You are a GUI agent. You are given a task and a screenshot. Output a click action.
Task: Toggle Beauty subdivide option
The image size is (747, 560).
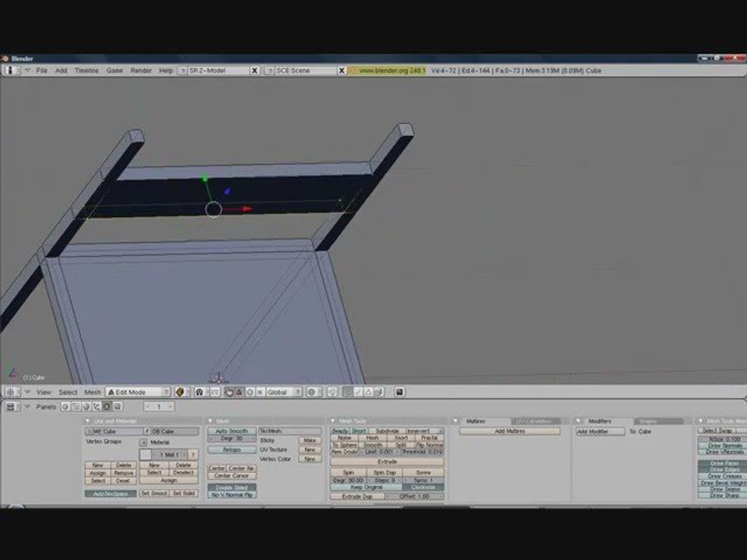click(340, 431)
